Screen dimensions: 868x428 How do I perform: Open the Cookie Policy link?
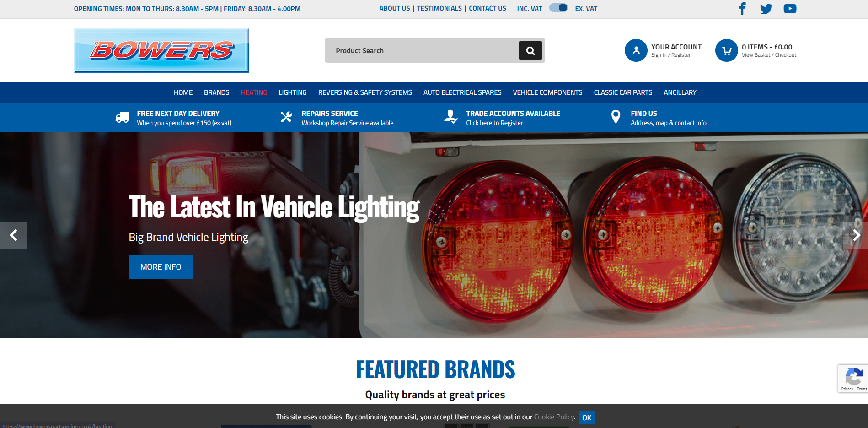pos(554,417)
